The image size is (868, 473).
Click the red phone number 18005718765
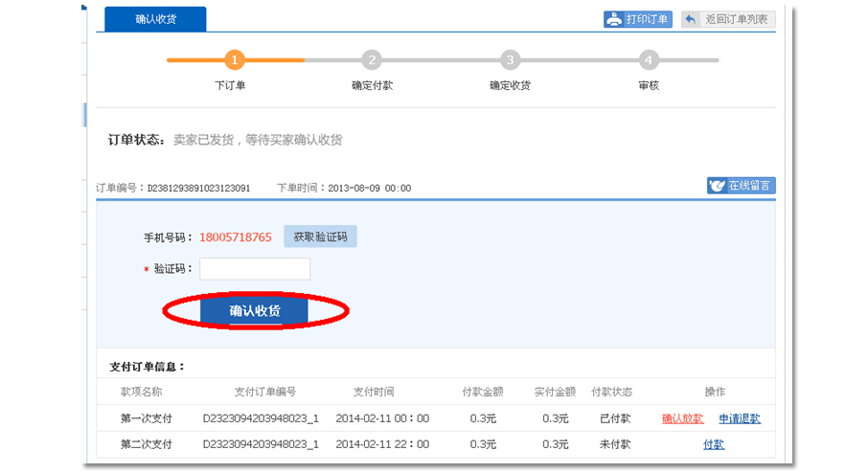(x=236, y=237)
